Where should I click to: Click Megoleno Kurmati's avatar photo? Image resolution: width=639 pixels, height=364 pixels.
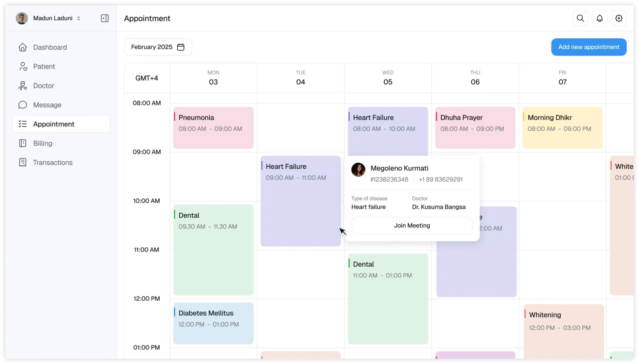coord(358,170)
